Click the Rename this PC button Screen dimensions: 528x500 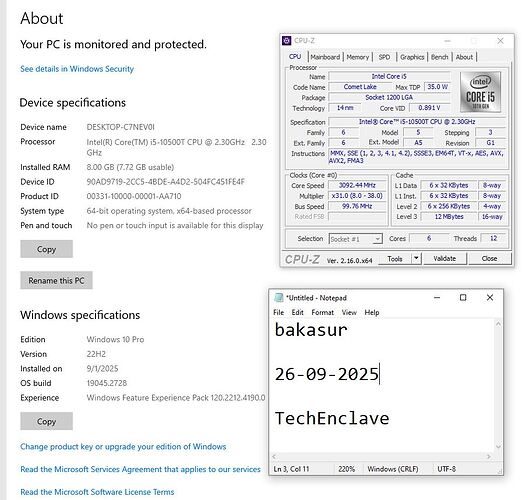56,280
